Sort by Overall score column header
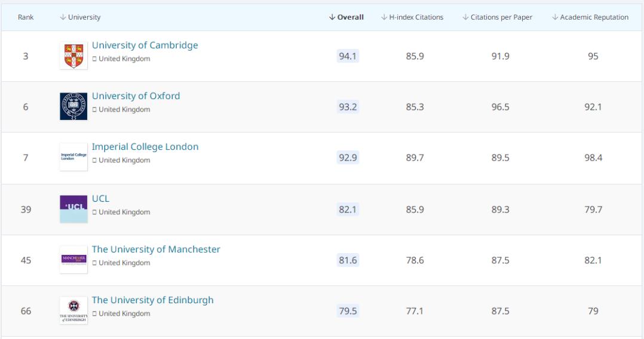 [346, 17]
